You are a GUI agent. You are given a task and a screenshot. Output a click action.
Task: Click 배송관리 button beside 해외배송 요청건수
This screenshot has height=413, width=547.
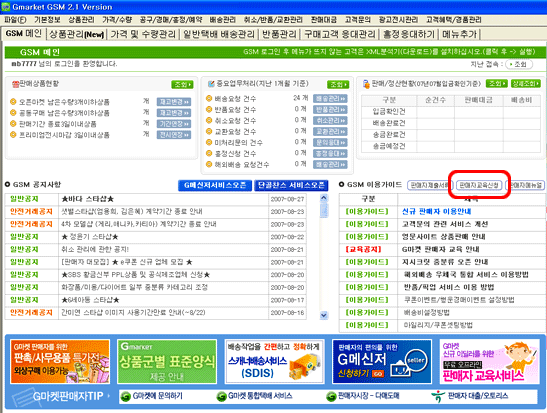(330, 164)
